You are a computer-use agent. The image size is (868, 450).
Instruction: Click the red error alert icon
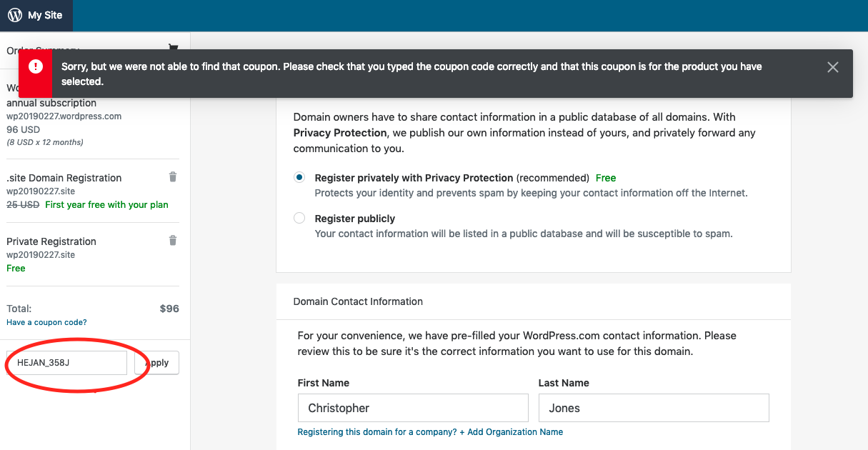(36, 66)
